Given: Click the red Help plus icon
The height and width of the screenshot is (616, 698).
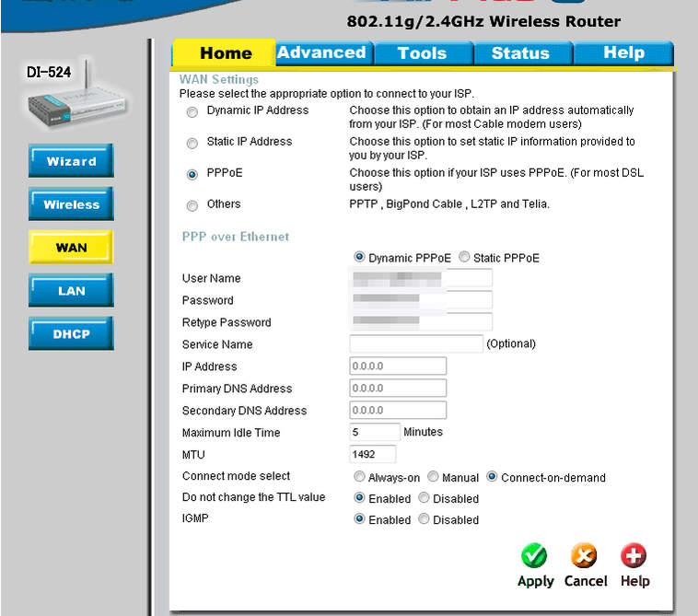Looking at the screenshot, I should [x=634, y=556].
